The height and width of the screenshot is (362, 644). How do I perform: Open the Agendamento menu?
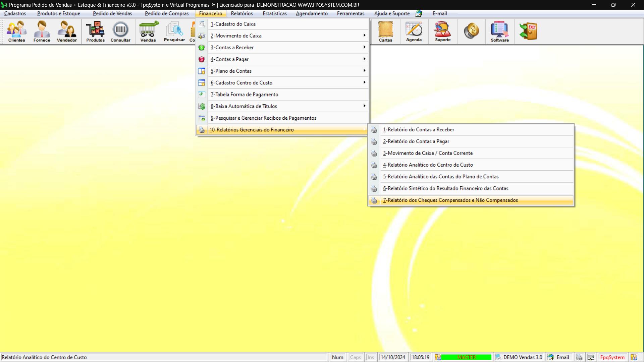point(312,14)
